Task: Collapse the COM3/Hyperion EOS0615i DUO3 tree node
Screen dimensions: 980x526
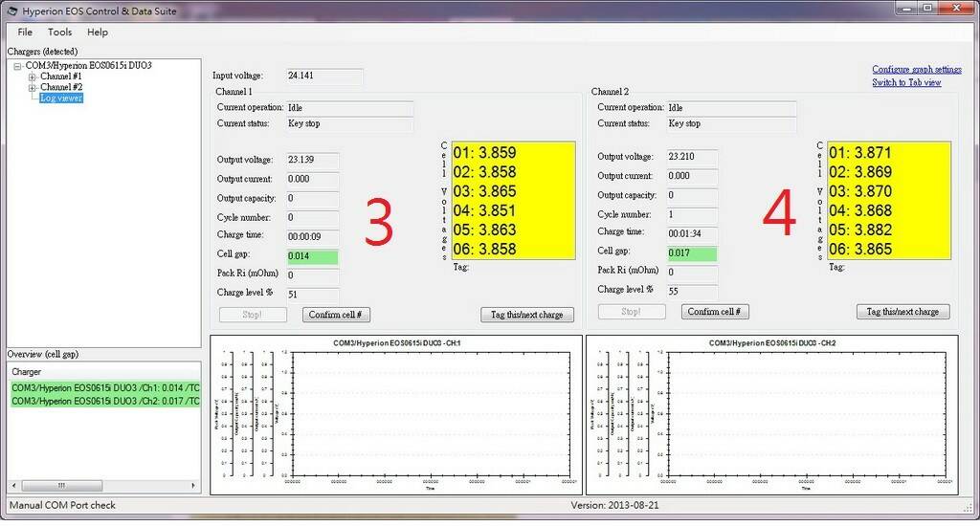Action: 17,66
